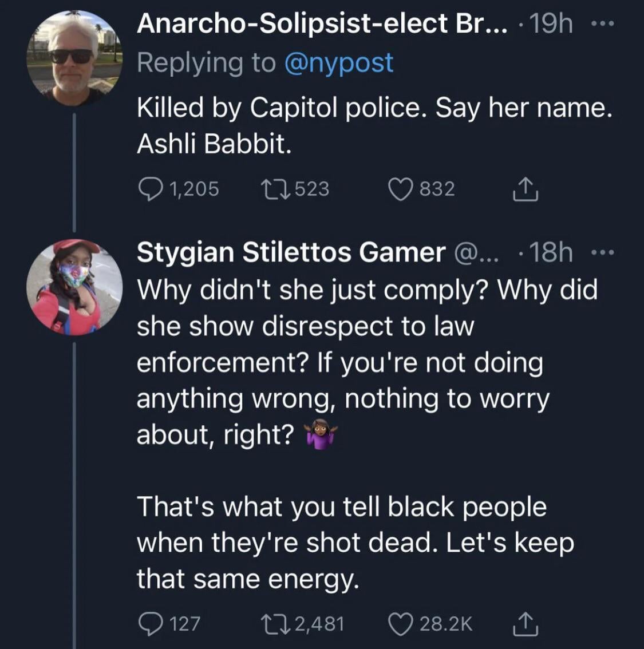Reply to the Ashli Babbit tweet

pos(150,189)
